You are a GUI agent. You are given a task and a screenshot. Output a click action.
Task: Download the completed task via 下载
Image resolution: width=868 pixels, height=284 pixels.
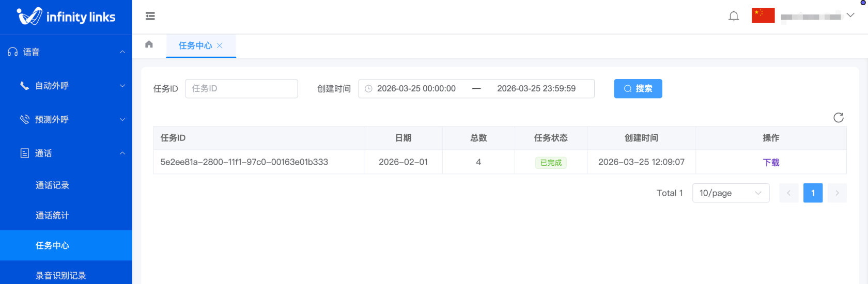(x=770, y=162)
